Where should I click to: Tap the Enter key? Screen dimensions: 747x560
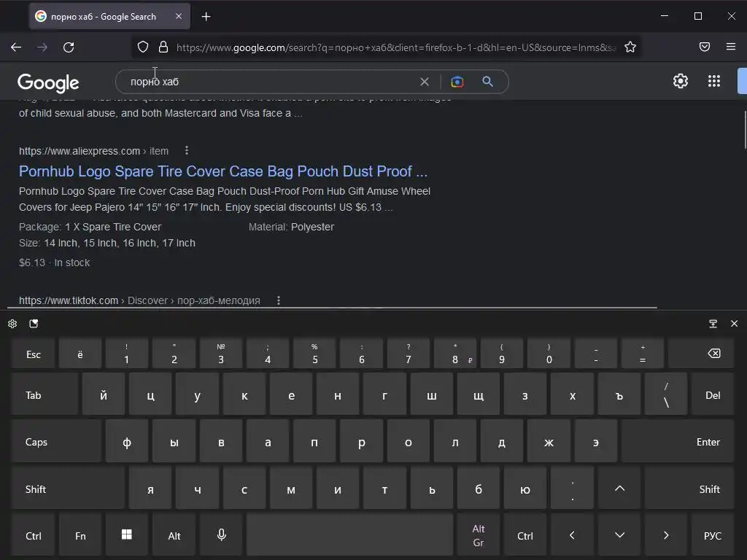pyautogui.click(x=678, y=441)
